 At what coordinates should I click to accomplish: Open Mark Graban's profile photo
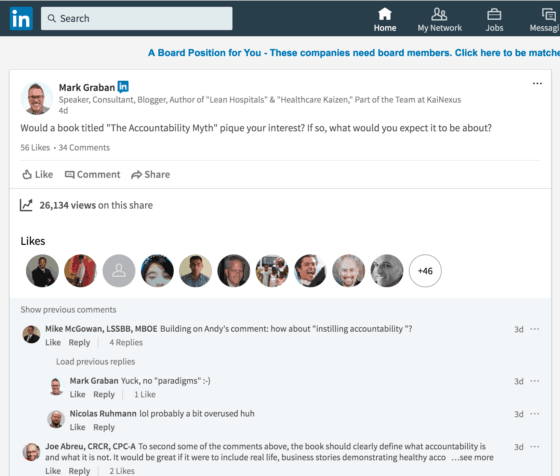coord(36,99)
